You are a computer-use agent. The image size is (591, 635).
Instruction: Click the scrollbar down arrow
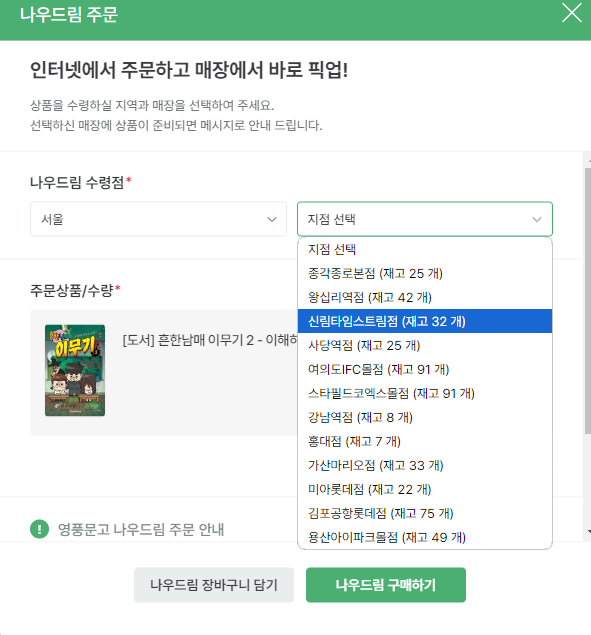click(588, 531)
